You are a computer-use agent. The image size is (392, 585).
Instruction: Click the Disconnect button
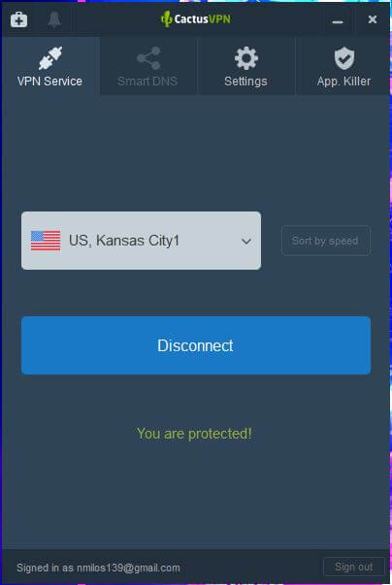click(196, 345)
